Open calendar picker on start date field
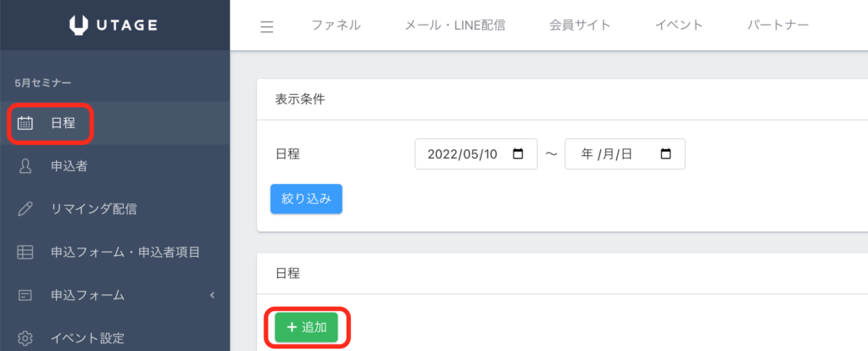Screen dimensions: 868x351 [519, 154]
